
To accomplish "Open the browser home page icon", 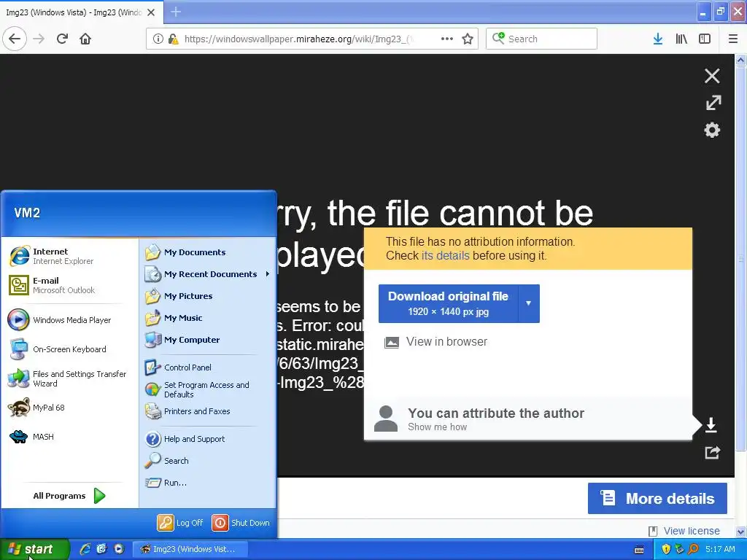I will (85, 39).
